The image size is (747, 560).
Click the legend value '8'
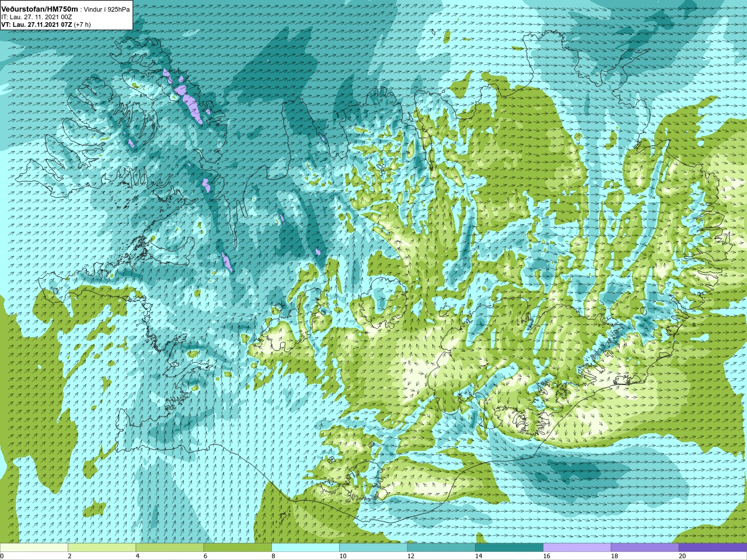273,556
